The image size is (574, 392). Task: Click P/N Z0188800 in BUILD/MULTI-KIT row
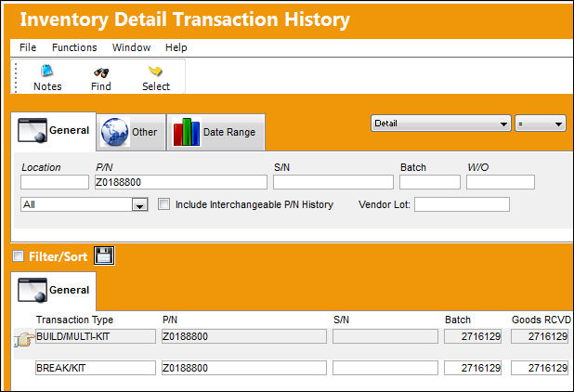pyautogui.click(x=244, y=336)
